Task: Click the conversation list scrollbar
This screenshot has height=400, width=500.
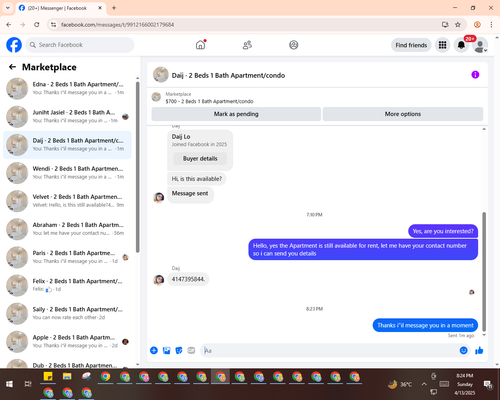Action: pyautogui.click(x=137, y=167)
